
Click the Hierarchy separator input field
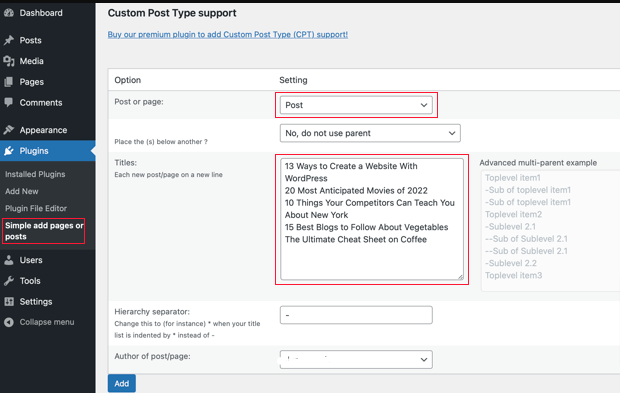click(356, 315)
